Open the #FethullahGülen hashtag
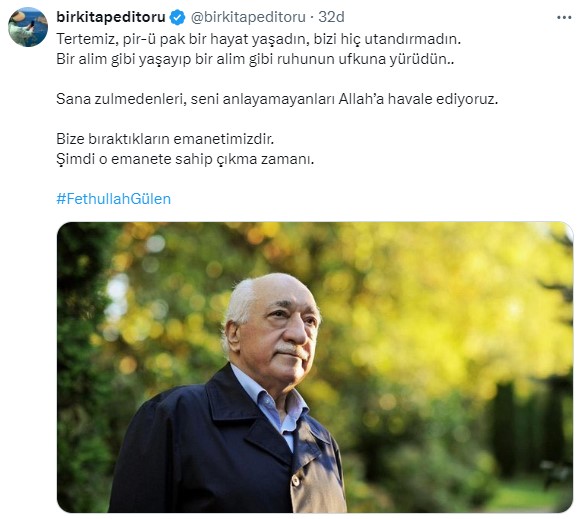The image size is (586, 519). tap(114, 199)
